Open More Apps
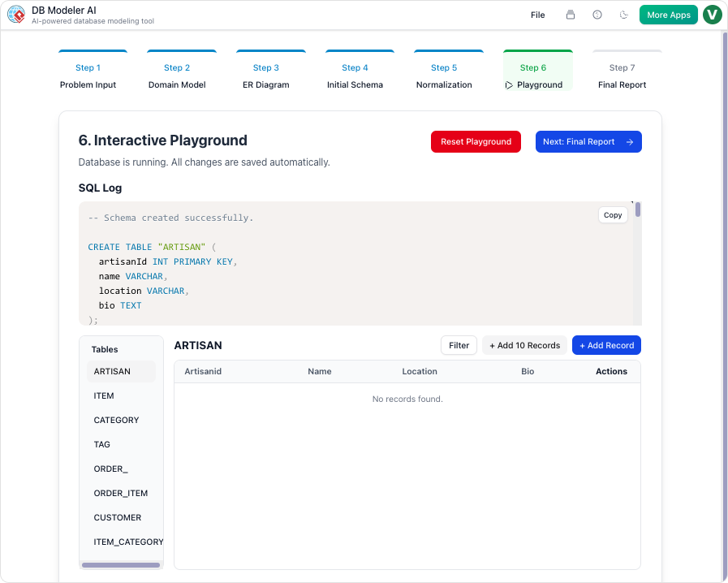Viewport: 728px width, 583px height. [668, 15]
